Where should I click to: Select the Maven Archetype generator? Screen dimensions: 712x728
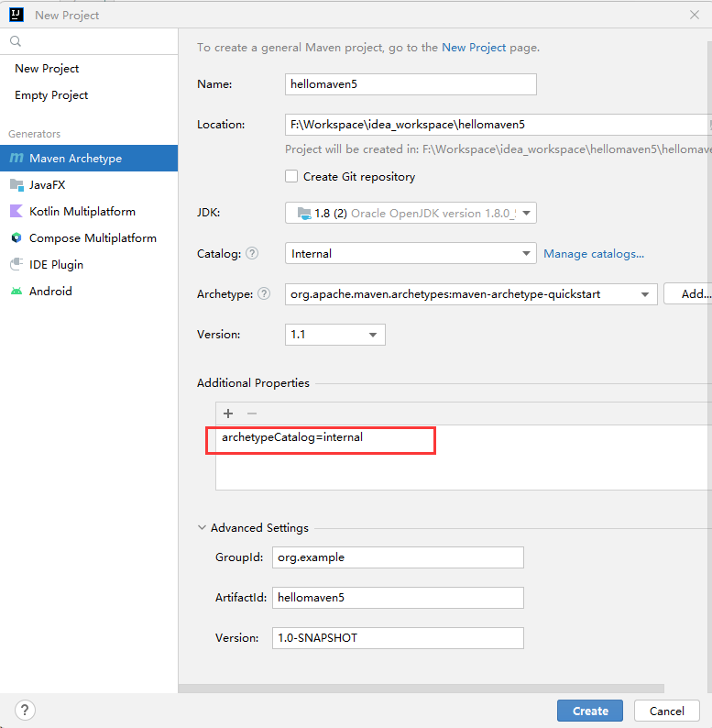click(89, 159)
